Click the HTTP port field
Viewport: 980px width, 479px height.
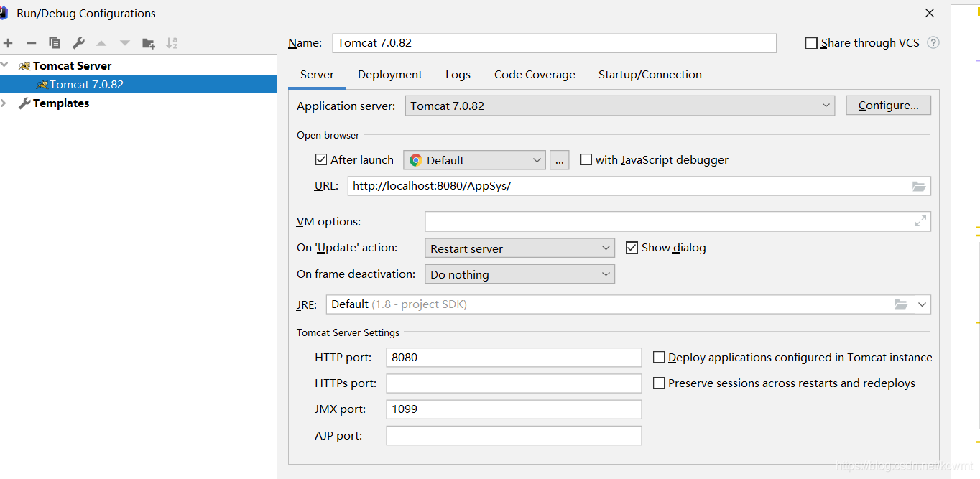[x=514, y=357]
